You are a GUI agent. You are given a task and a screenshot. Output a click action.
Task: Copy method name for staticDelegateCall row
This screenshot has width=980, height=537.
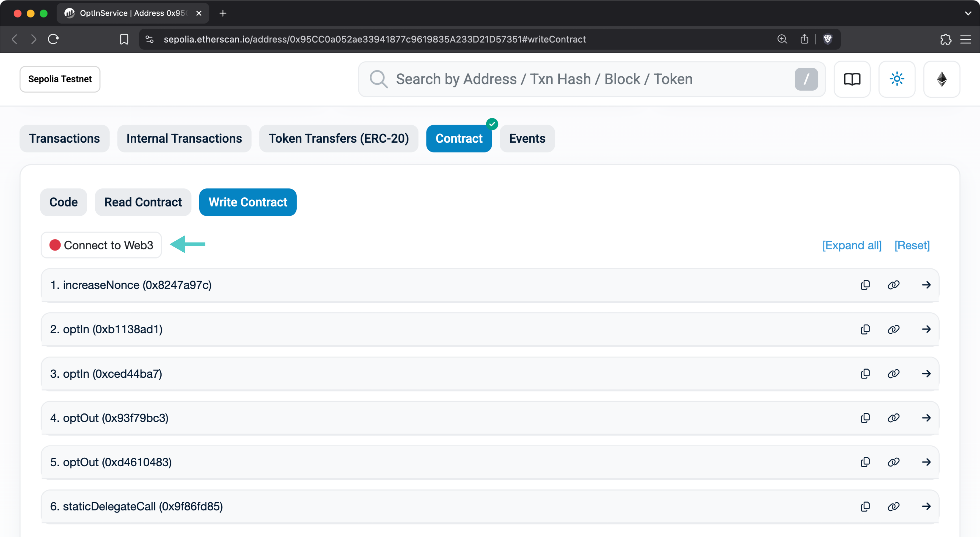865,507
